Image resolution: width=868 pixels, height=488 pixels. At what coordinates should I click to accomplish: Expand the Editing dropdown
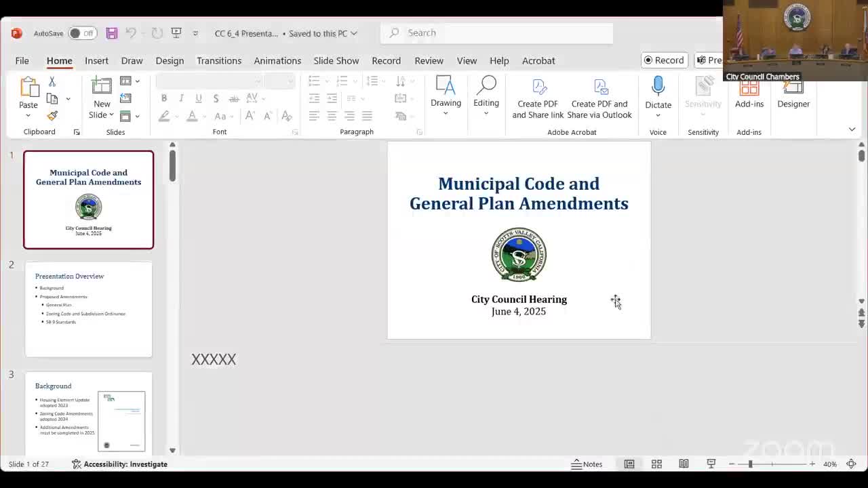pos(486,94)
